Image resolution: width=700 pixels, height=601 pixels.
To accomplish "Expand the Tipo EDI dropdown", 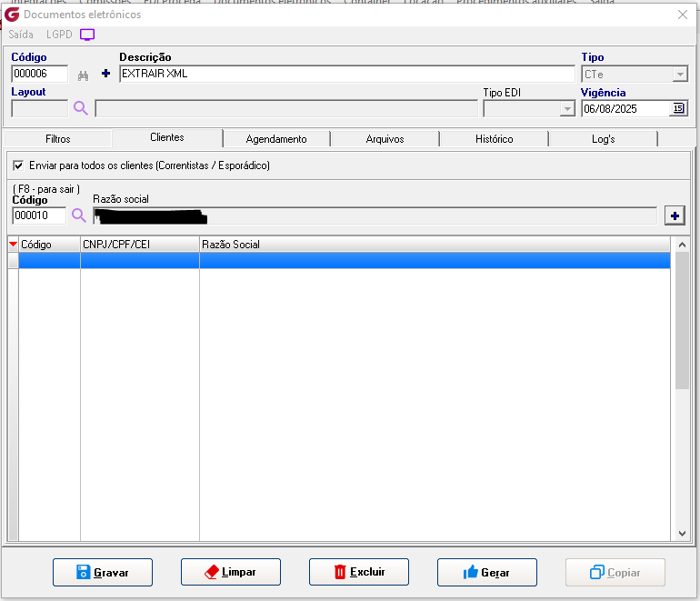I will pyautogui.click(x=567, y=108).
